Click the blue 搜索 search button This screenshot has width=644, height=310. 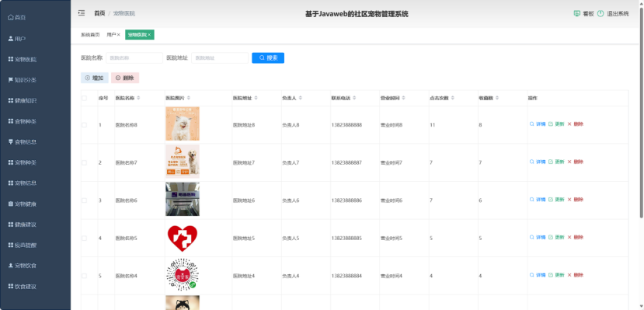[x=268, y=58]
